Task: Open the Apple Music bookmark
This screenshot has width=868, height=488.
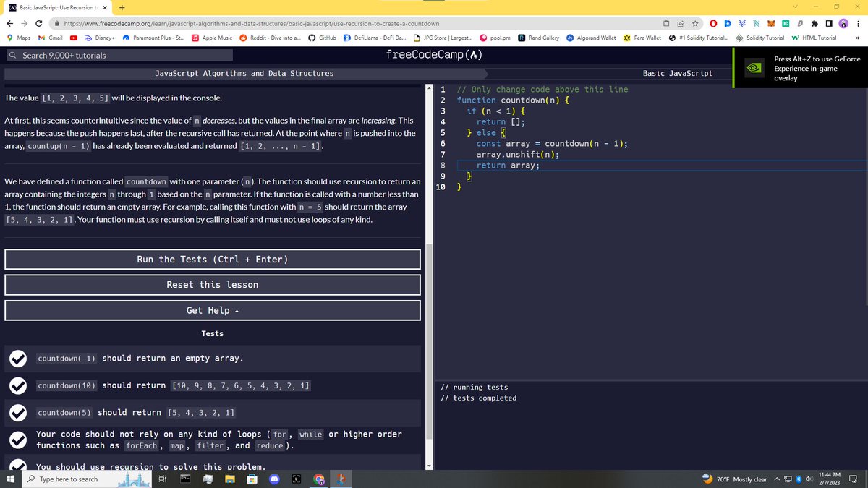Action: [212, 38]
